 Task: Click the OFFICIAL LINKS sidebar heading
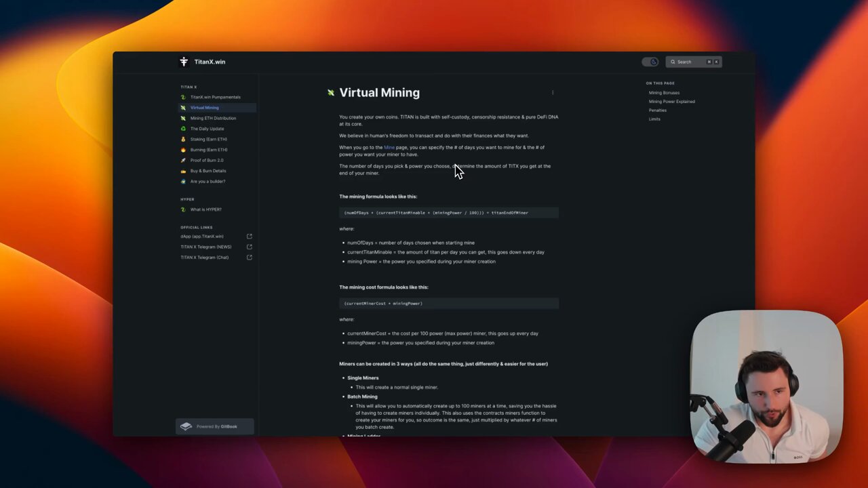click(197, 228)
